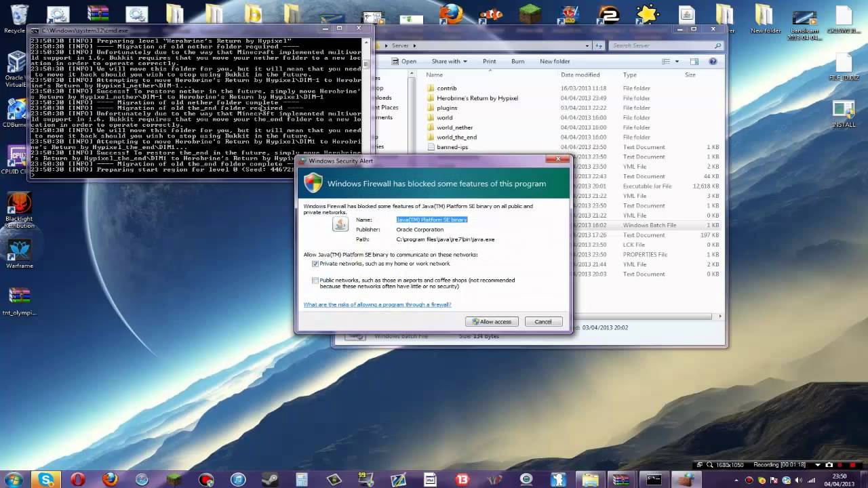This screenshot has width=868, height=488.
Task: Open the calculator taskbar icon
Action: pyautogui.click(x=301, y=479)
